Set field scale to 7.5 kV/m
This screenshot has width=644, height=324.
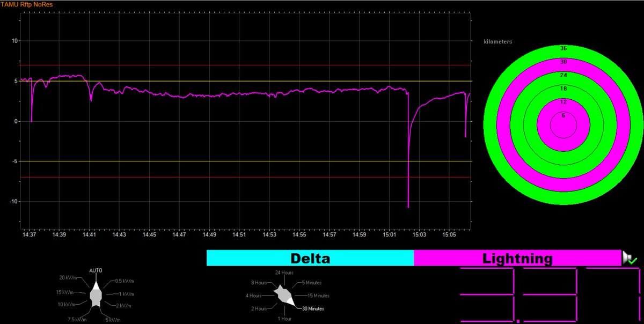click(x=77, y=320)
